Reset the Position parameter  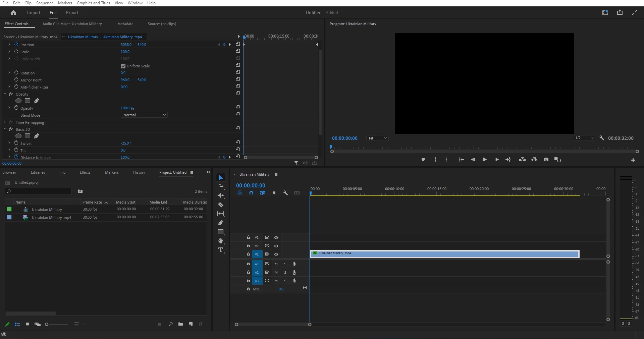coord(238,44)
